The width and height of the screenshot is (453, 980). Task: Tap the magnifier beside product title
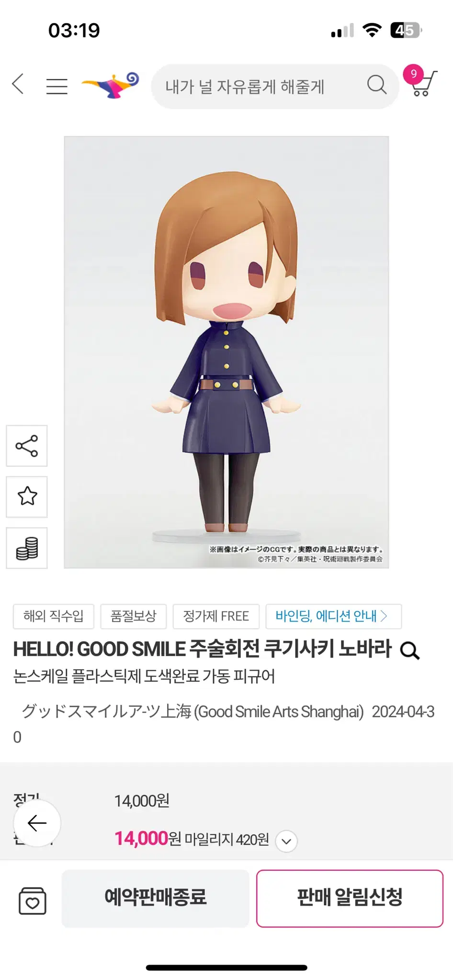point(409,650)
